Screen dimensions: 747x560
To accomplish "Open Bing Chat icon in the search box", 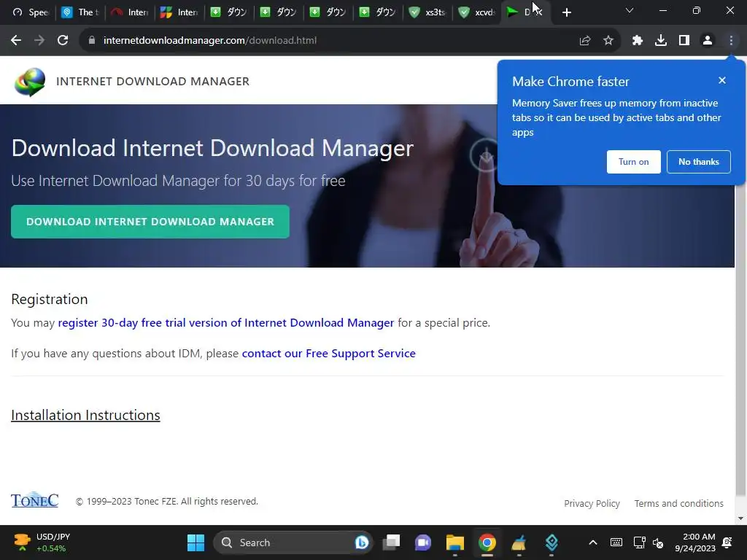I will click(362, 542).
